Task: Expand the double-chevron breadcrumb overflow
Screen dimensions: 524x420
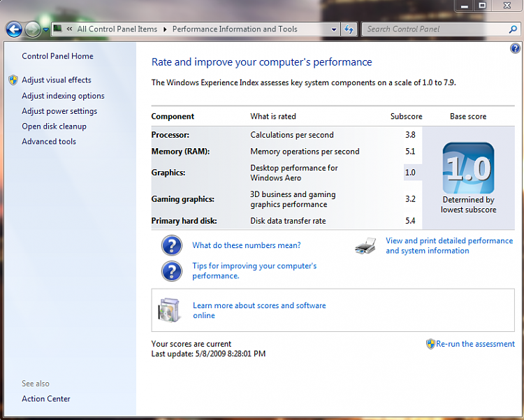Action: click(69, 29)
